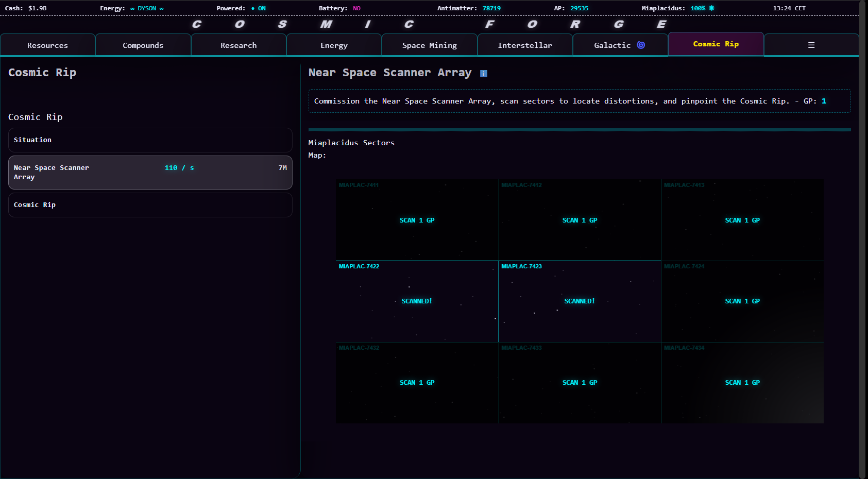Scan sector MIAPLAC-7411 for 1 GP

point(417,220)
